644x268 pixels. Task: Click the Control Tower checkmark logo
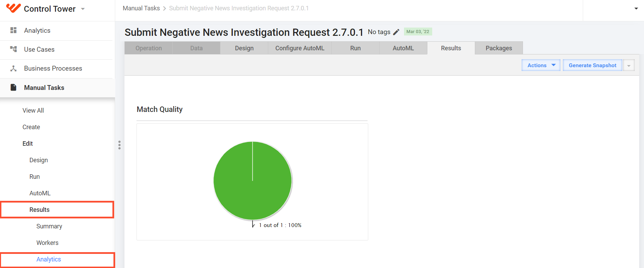13,8
